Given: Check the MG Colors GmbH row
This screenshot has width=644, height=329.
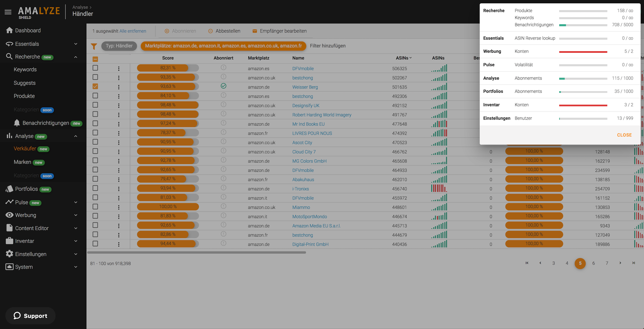Looking at the screenshot, I should pyautogui.click(x=95, y=160).
